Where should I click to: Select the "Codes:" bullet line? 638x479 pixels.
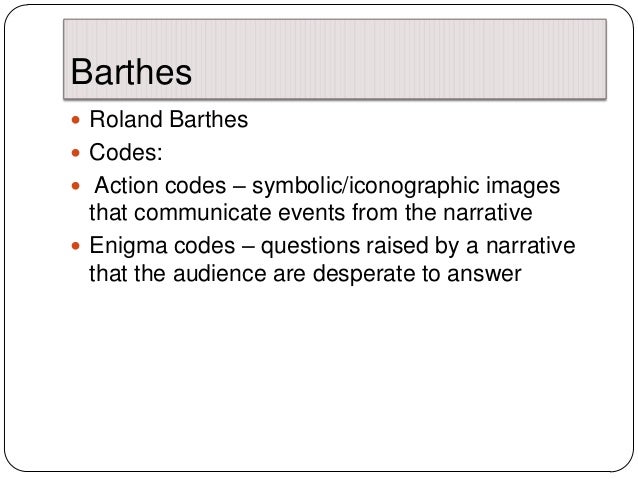[x=126, y=152]
